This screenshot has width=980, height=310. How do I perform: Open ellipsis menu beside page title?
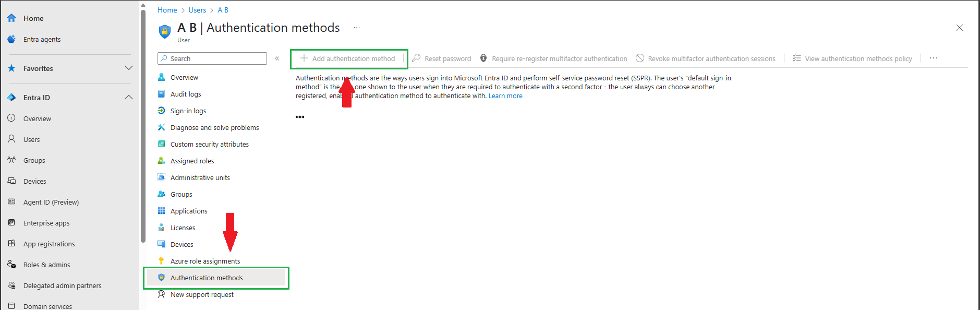357,28
